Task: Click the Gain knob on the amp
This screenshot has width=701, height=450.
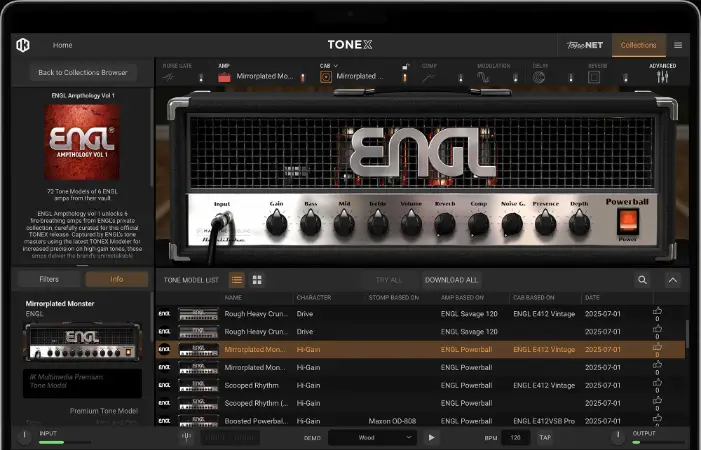Action: pos(276,222)
